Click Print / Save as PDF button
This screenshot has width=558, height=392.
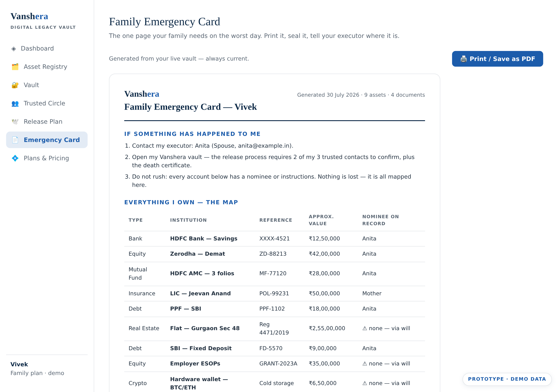[497, 59]
